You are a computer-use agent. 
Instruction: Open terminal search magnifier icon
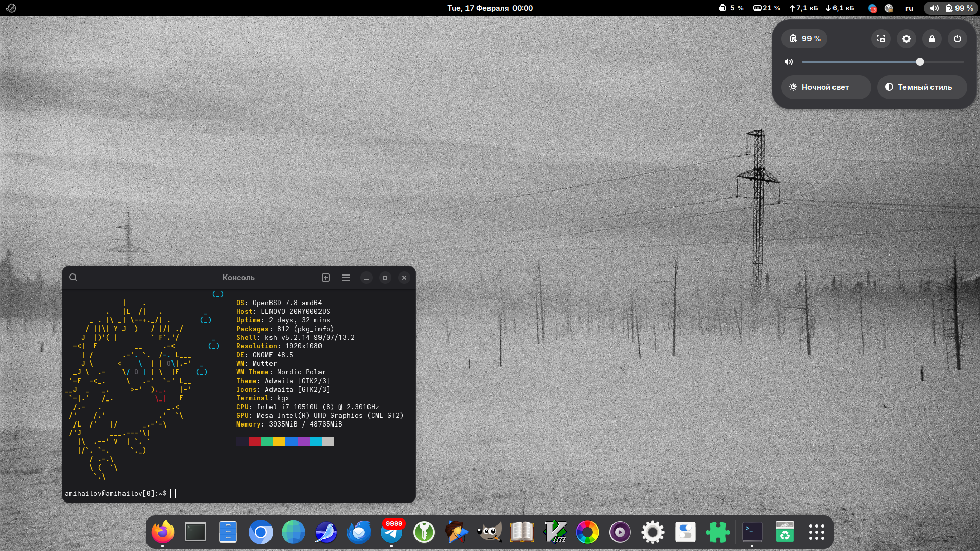[73, 278]
